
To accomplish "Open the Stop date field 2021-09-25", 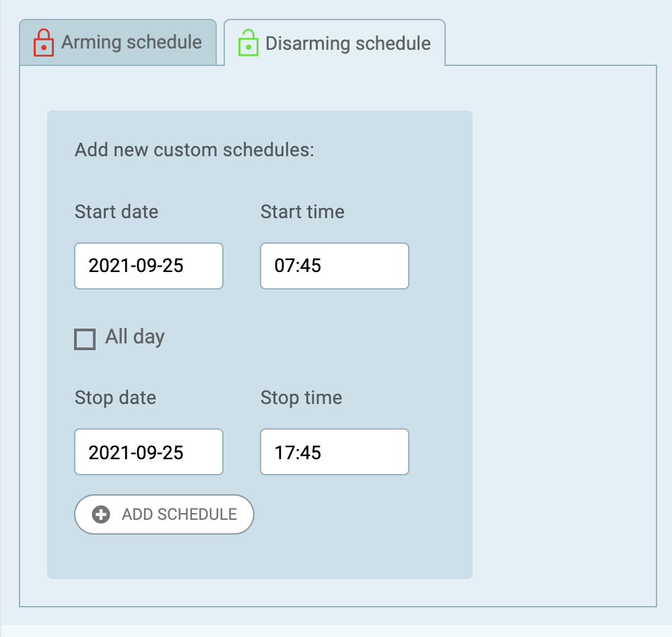I will 149,452.
